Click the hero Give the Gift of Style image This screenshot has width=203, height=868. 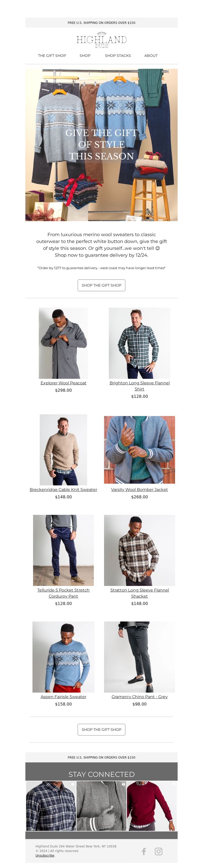pos(101,145)
